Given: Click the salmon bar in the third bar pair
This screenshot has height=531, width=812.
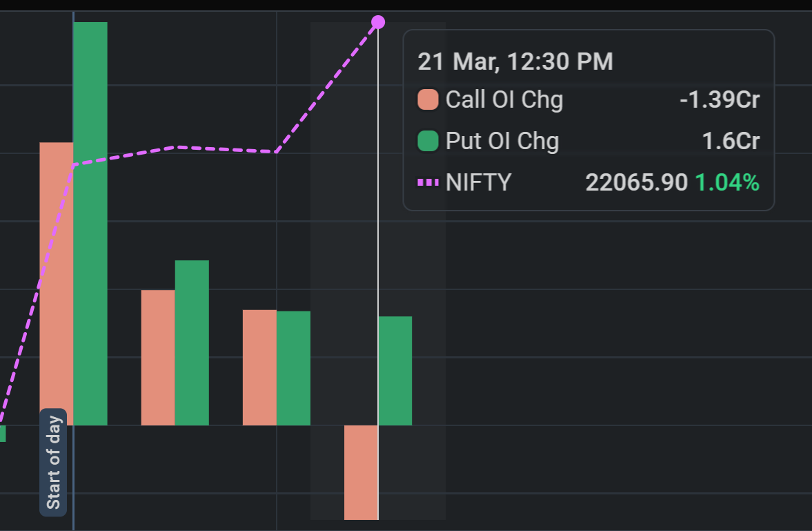Looking at the screenshot, I should 259,367.
